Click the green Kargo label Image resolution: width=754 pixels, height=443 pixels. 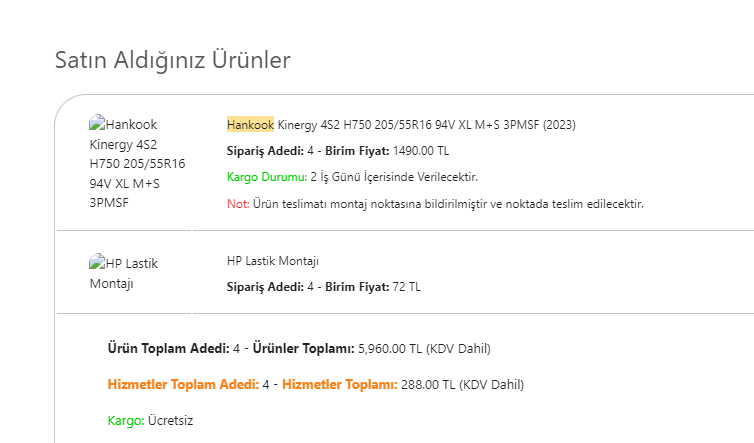(126, 421)
